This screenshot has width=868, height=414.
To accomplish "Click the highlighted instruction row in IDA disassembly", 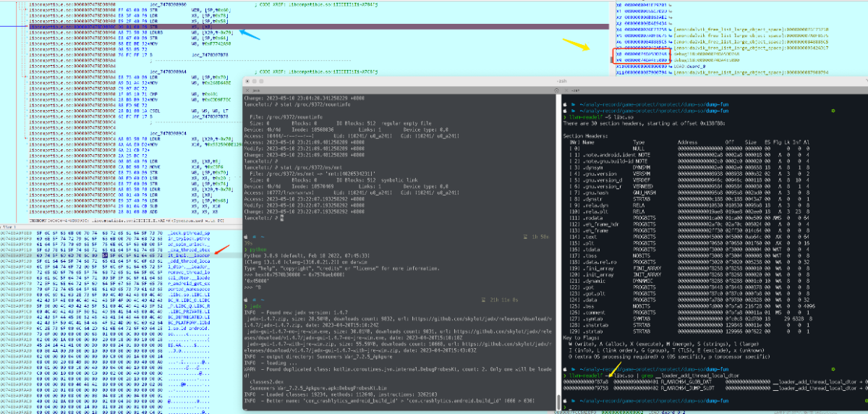I will point(318,26).
